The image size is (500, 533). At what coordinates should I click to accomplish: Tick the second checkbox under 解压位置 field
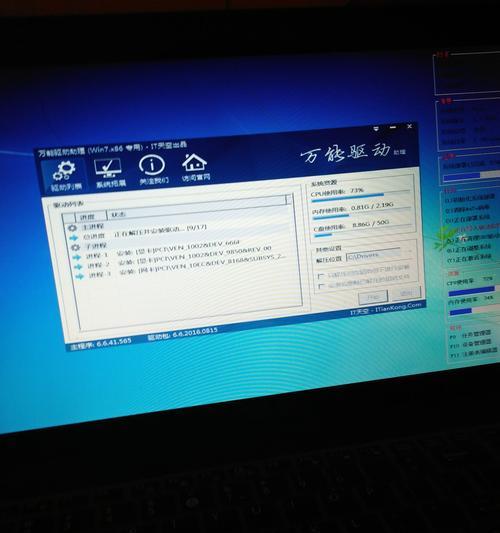coord(321,286)
